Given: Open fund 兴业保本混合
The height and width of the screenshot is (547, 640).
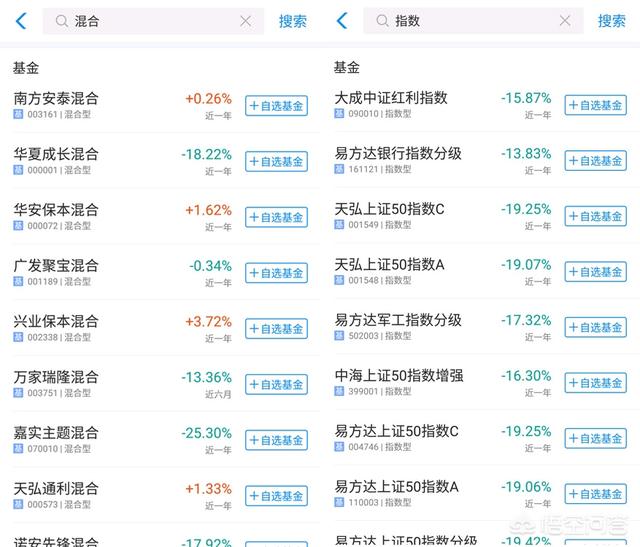Looking at the screenshot, I should point(56,322).
